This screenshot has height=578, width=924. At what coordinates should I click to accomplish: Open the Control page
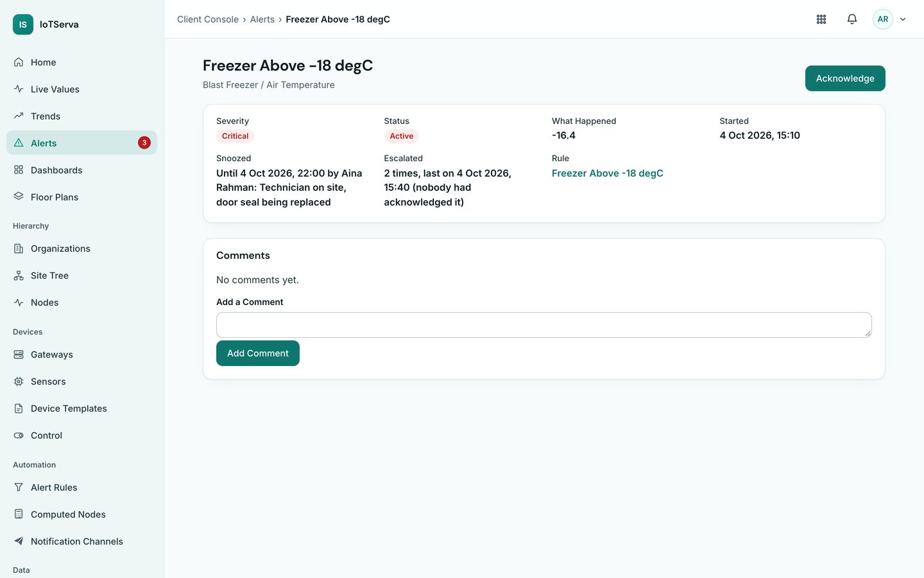coord(82,435)
